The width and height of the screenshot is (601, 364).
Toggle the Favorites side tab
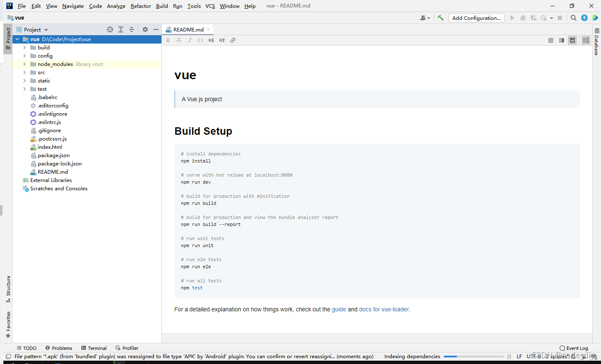click(x=8, y=325)
